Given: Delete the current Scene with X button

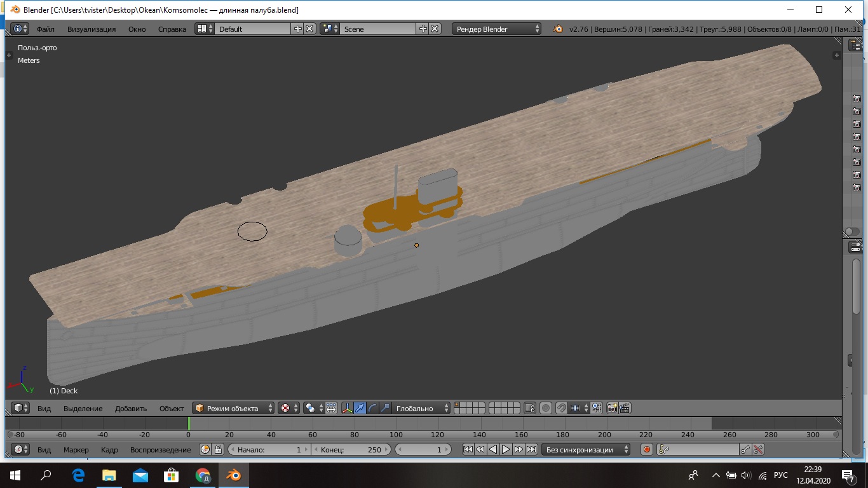Looking at the screenshot, I should (435, 29).
